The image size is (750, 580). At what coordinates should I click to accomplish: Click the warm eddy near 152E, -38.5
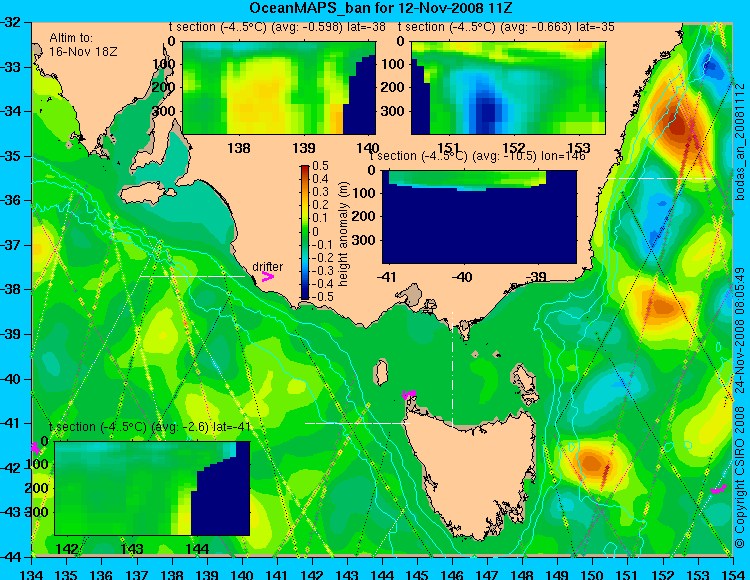[x=662, y=306]
